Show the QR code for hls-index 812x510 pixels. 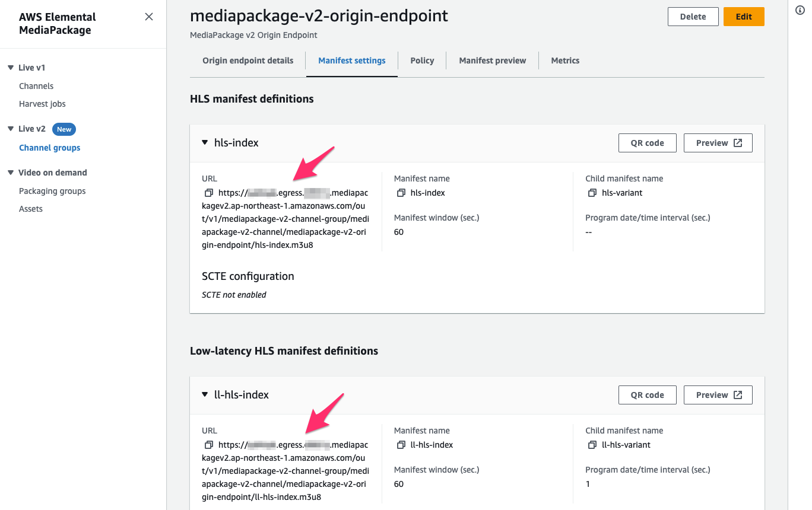pyautogui.click(x=647, y=142)
